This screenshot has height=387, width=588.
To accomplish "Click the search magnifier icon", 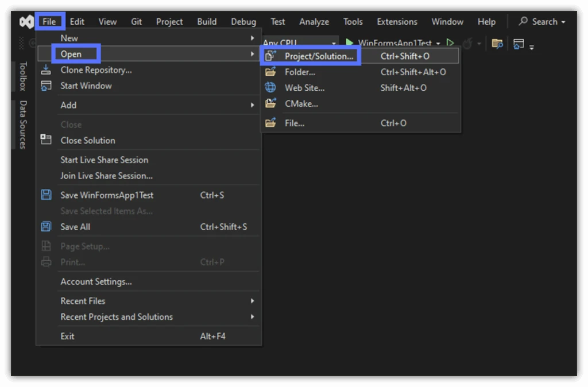I will point(523,21).
